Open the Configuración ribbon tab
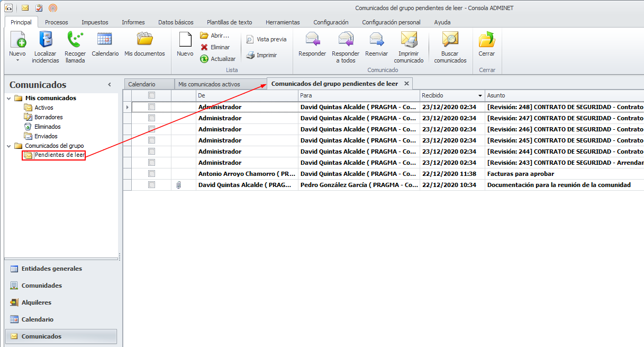The width and height of the screenshot is (644, 347). tap(331, 22)
